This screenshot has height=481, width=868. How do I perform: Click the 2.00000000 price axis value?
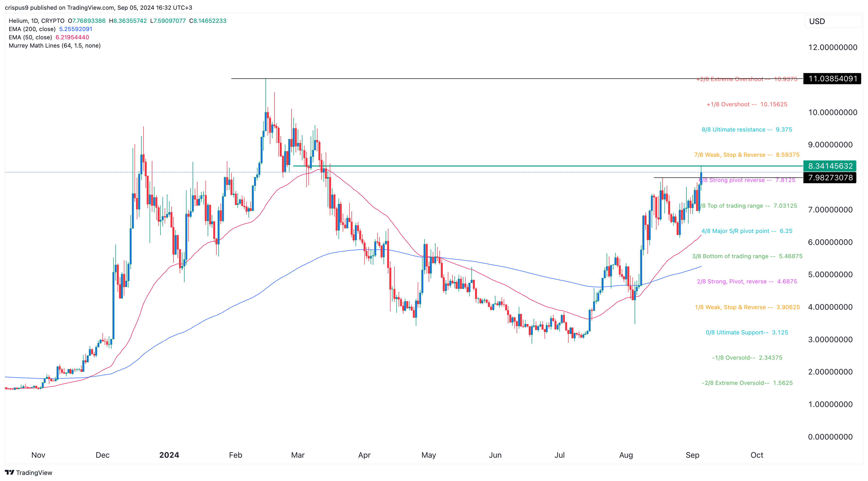click(830, 372)
